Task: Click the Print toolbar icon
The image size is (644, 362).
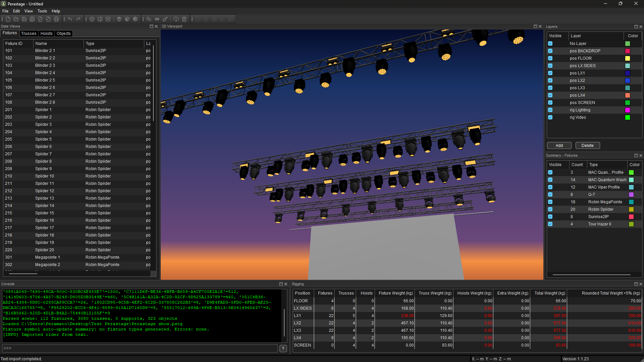Action: 56,19
